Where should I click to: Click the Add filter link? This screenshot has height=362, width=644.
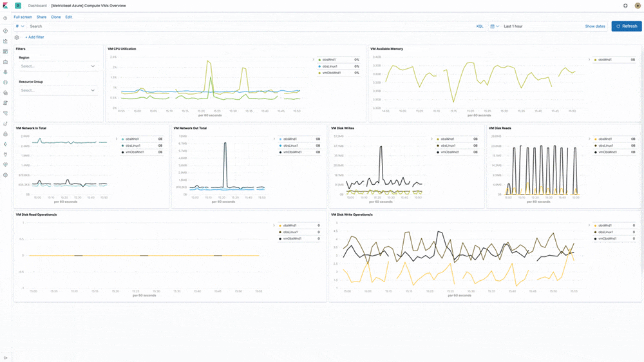pyautogui.click(x=35, y=37)
